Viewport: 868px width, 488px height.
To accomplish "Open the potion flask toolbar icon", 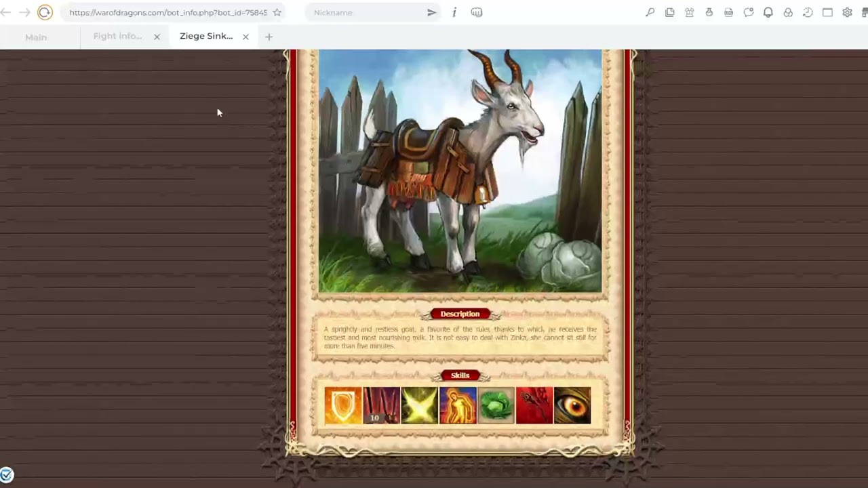I will click(709, 12).
